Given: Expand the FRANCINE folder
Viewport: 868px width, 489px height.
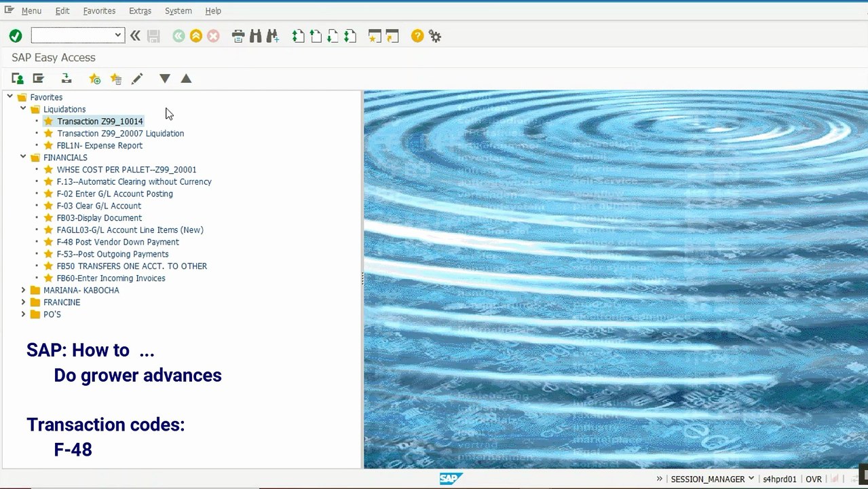Looking at the screenshot, I should pos(23,302).
